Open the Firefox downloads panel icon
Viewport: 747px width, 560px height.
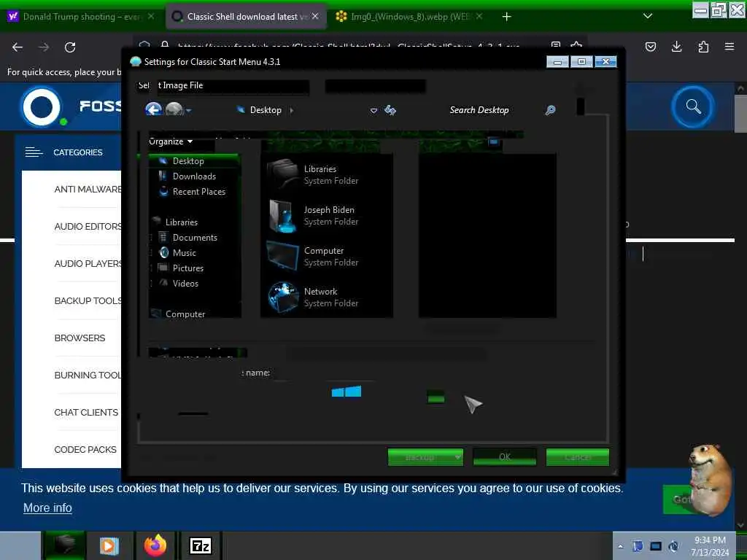click(x=676, y=47)
